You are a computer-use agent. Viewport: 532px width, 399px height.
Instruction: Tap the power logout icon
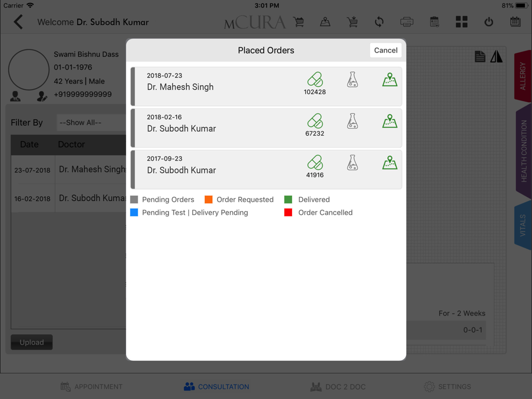click(x=488, y=22)
